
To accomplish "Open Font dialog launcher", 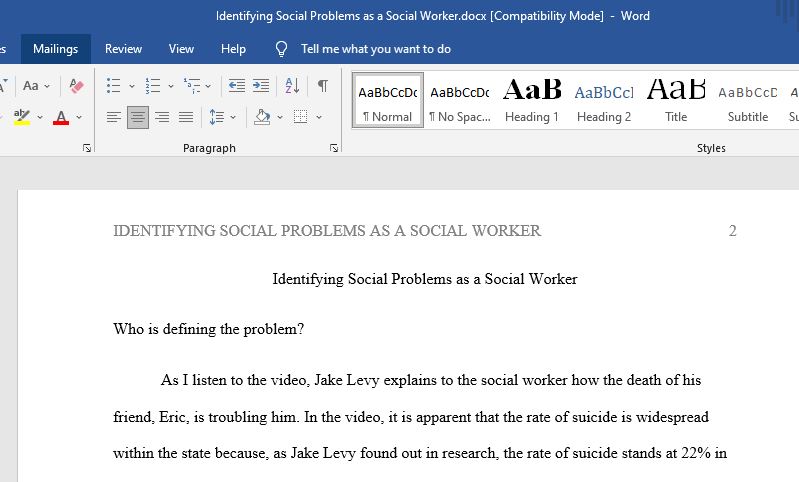I will click(x=87, y=148).
